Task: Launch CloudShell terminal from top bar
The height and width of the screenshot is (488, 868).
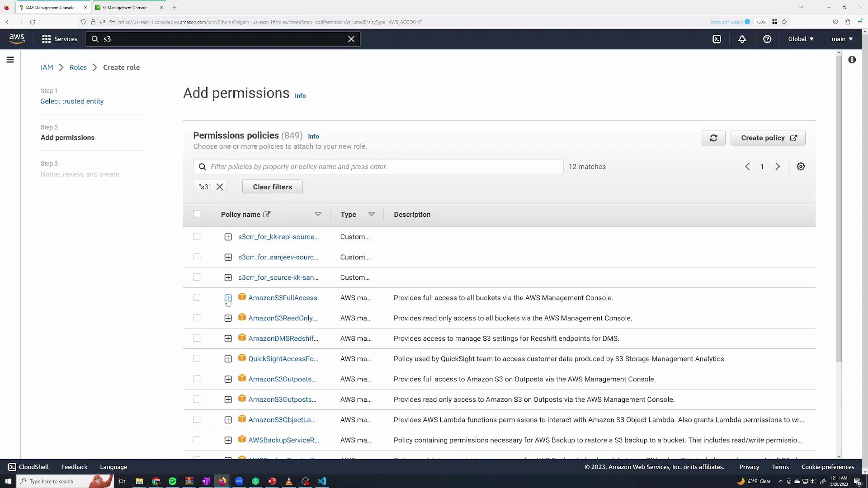Action: click(x=717, y=39)
